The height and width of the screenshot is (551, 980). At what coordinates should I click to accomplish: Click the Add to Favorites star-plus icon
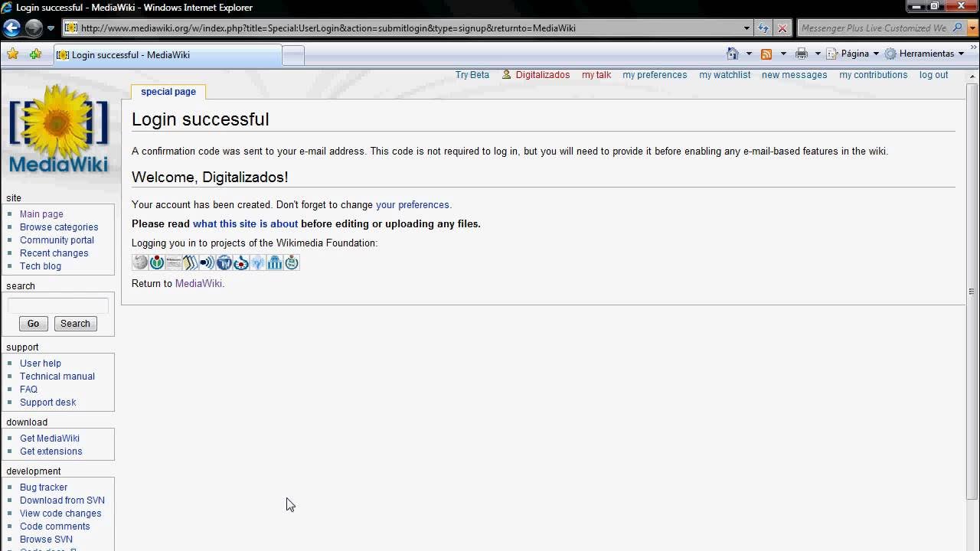tap(35, 54)
